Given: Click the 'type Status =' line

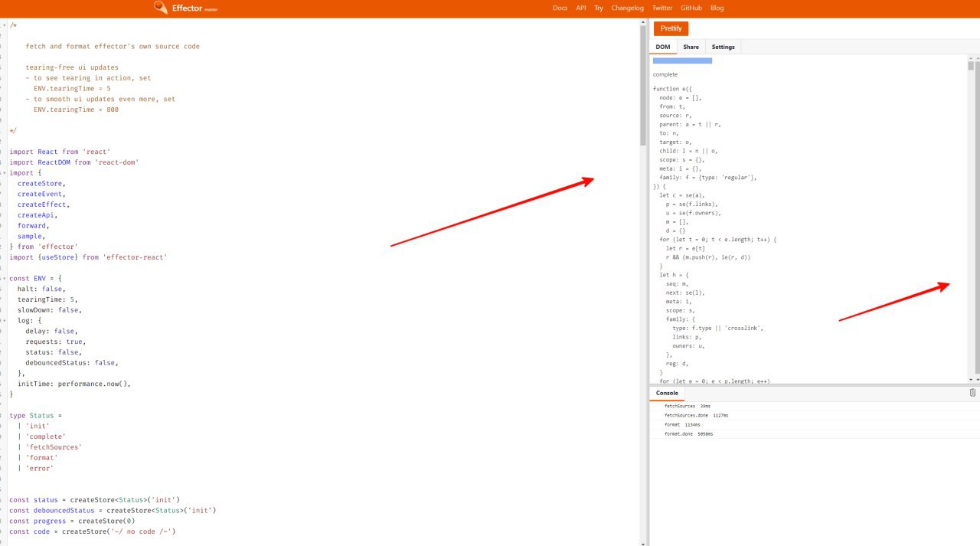Looking at the screenshot, I should pyautogui.click(x=35, y=416).
